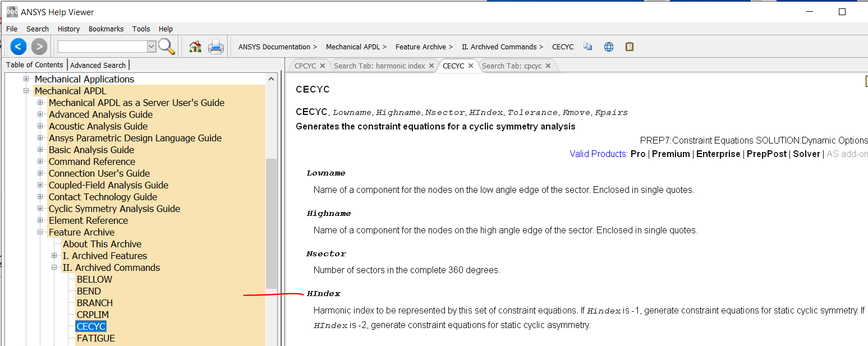Click II. Archived Commands in the breadcrumb

click(x=499, y=47)
